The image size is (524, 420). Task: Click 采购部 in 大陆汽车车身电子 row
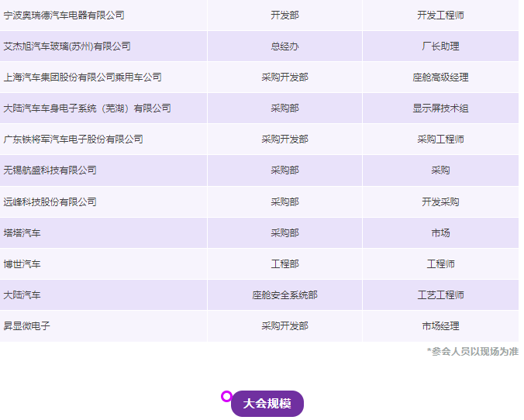click(284, 108)
